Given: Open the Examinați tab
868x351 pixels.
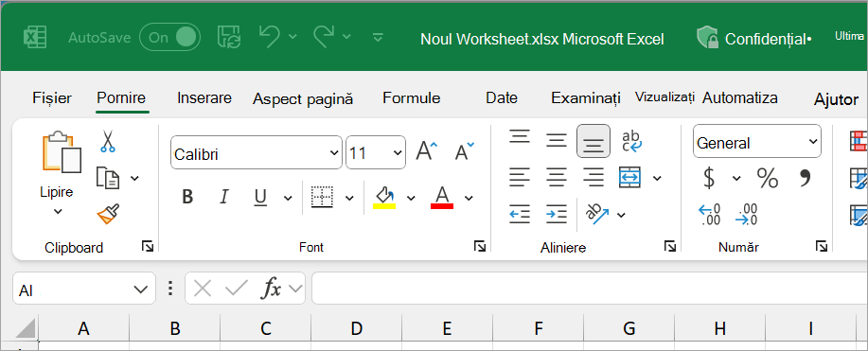Looking at the screenshot, I should click(586, 98).
